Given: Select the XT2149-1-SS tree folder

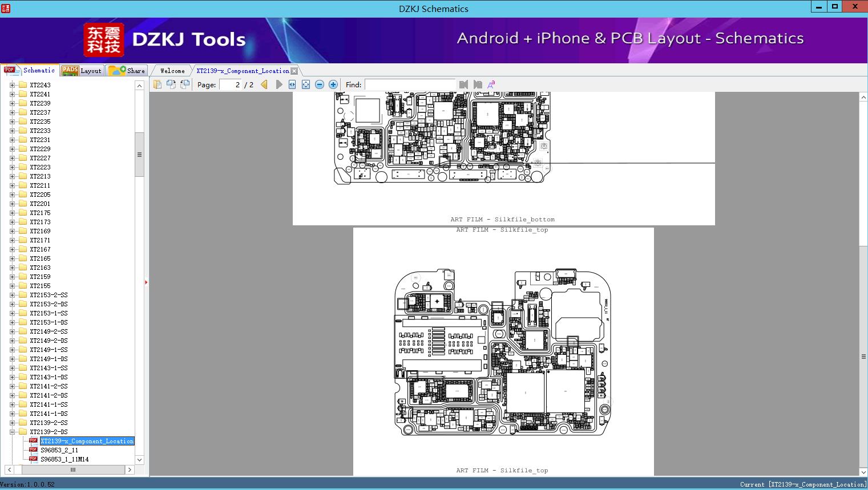Looking at the screenshot, I should coord(49,350).
